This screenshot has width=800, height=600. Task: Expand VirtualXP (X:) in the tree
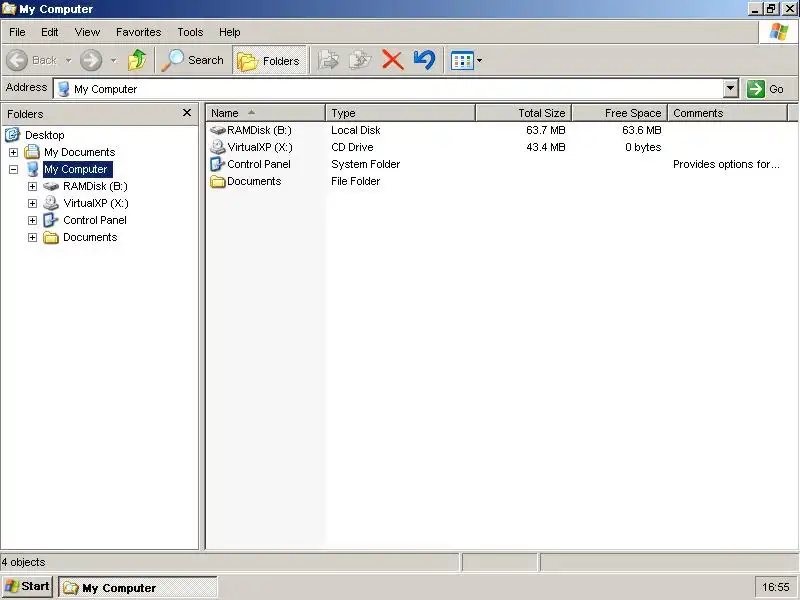pos(32,204)
